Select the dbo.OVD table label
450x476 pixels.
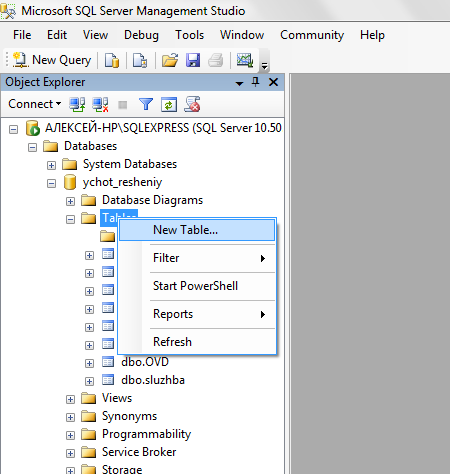[145, 362]
